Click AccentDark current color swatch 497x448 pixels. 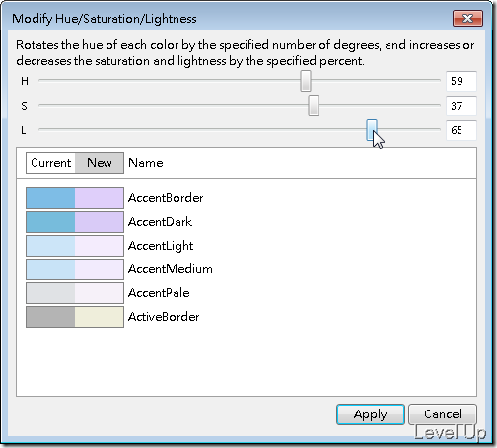click(x=50, y=222)
